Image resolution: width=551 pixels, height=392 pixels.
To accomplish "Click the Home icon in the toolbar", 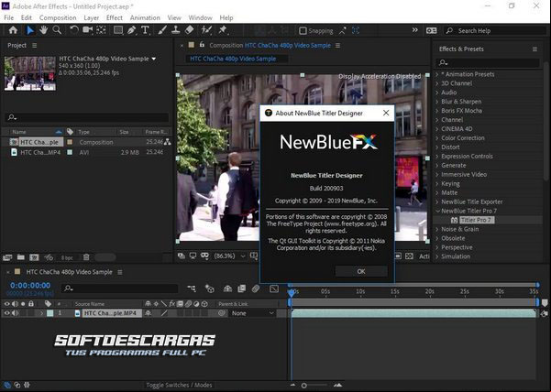I will (13, 30).
